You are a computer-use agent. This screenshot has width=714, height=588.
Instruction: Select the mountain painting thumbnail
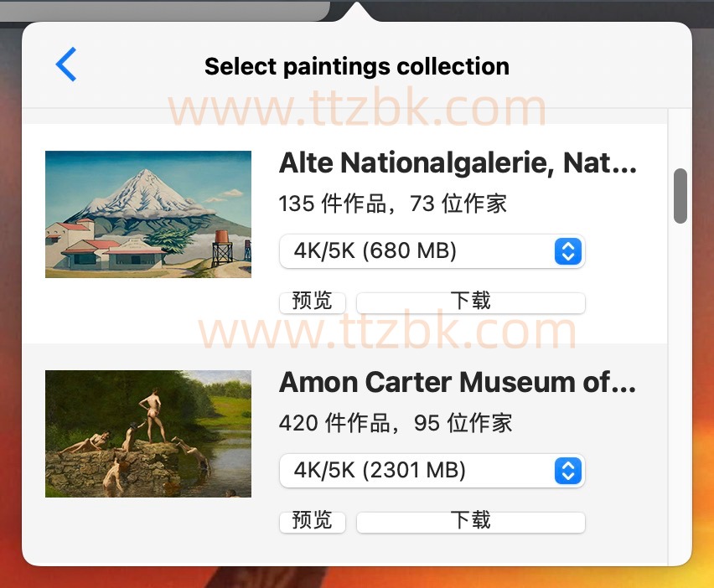(147, 214)
